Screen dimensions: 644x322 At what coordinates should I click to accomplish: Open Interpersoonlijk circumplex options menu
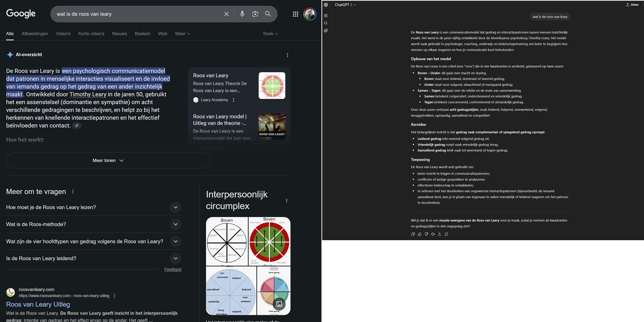coord(286,201)
